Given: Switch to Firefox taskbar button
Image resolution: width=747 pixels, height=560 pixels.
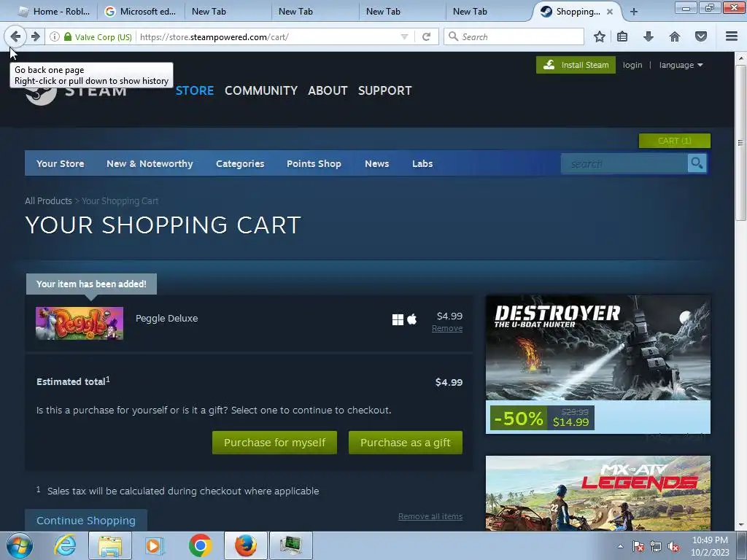Looking at the screenshot, I should click(246, 545).
